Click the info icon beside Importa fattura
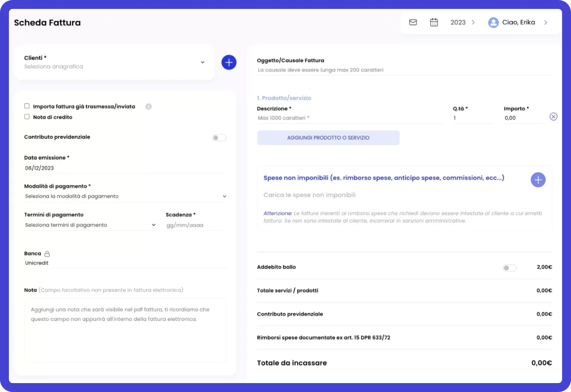The height and width of the screenshot is (392, 571). click(x=148, y=107)
